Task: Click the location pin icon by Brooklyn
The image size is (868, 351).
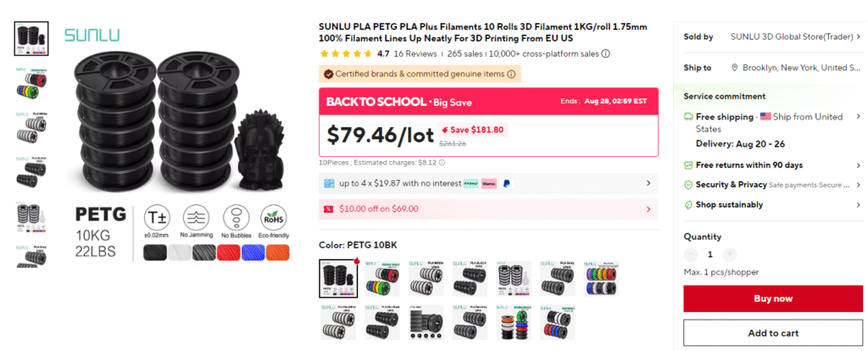Action: tap(735, 68)
